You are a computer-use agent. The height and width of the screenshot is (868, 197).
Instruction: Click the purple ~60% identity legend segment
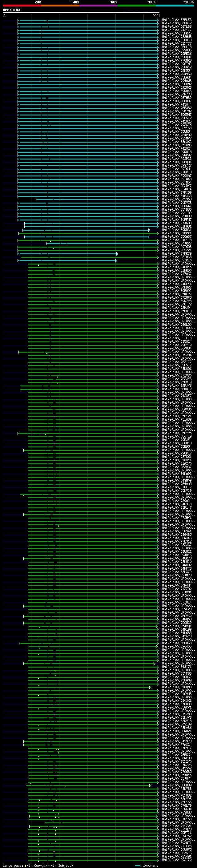pyautogui.click(x=98, y=6)
